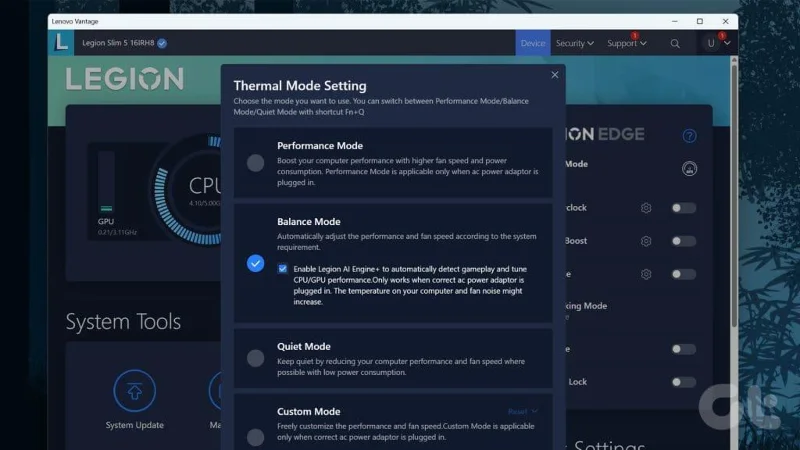Click the Custom Mode heading

(309, 411)
